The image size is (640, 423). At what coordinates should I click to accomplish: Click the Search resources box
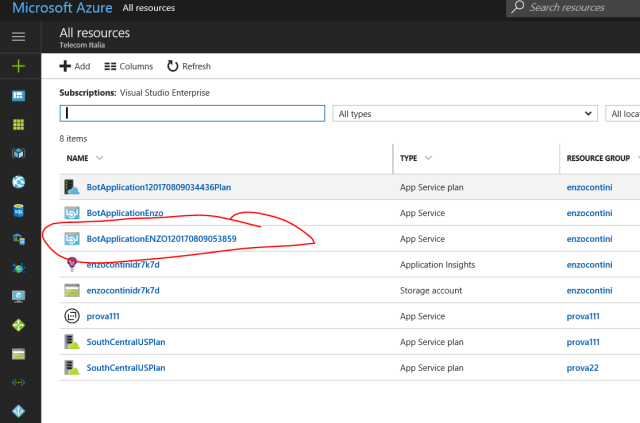point(580,8)
